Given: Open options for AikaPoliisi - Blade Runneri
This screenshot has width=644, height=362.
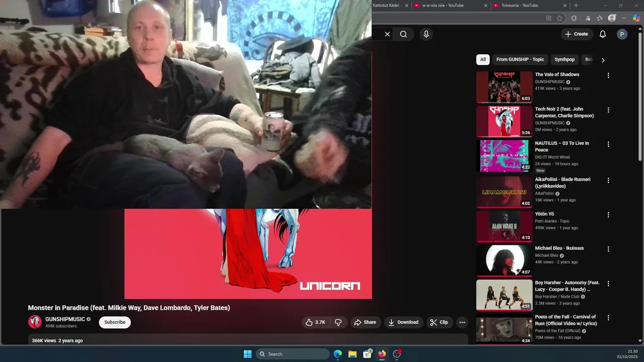Looking at the screenshot, I should (x=608, y=180).
